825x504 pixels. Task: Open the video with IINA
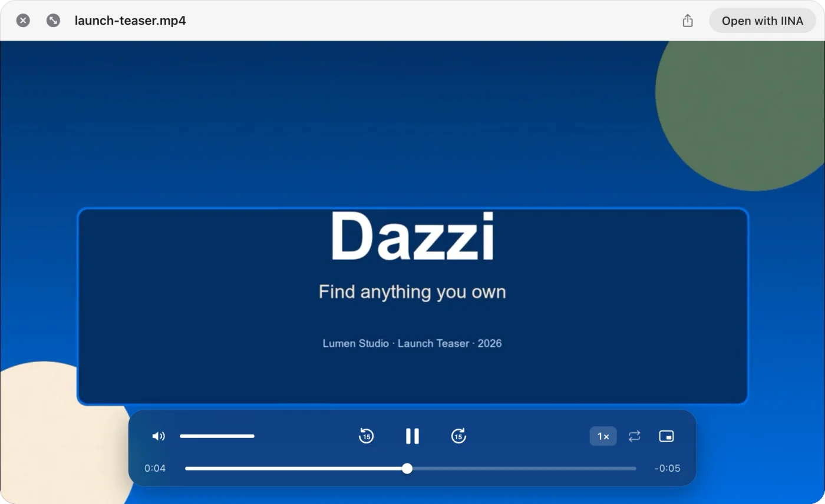click(763, 21)
